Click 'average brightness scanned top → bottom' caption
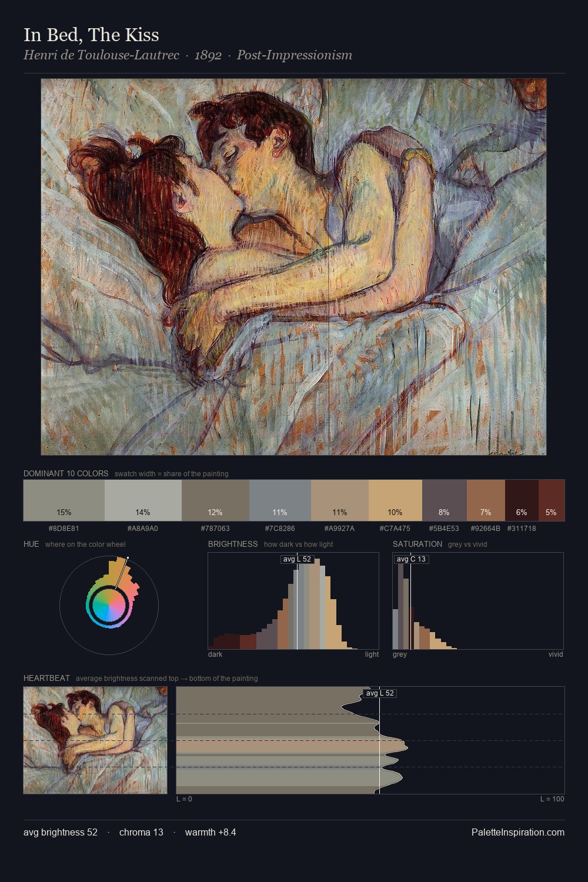This screenshot has height=882, width=588. (167, 679)
